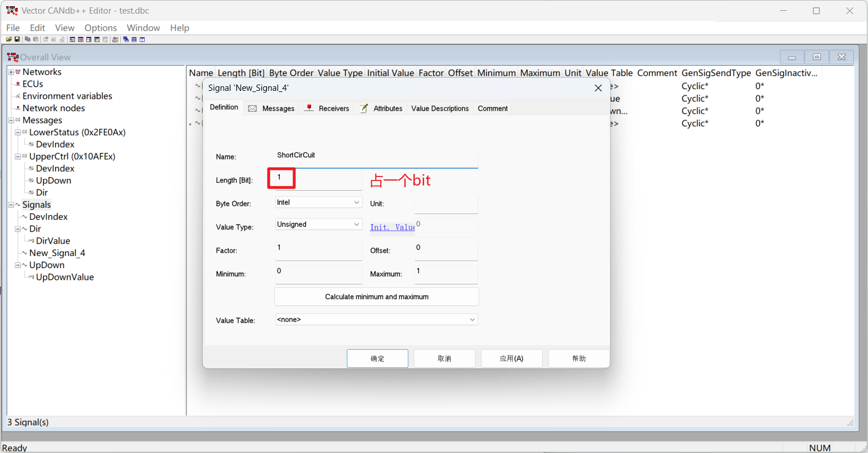Expand the Networks tree node

(x=11, y=72)
